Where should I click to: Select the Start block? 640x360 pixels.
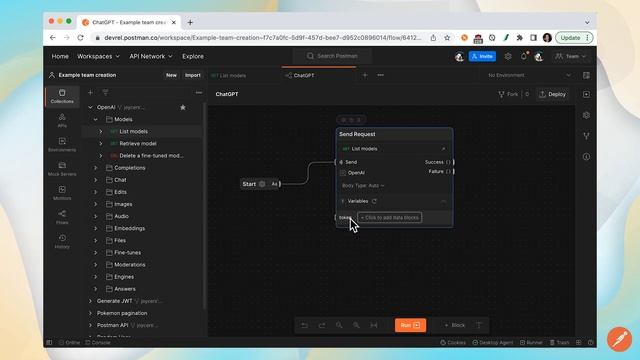coord(260,184)
